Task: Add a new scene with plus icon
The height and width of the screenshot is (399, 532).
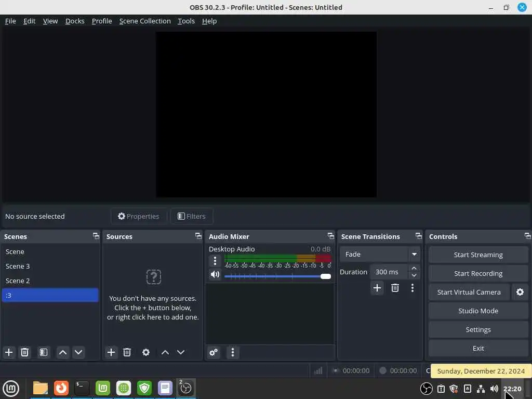Action: [x=9, y=352]
